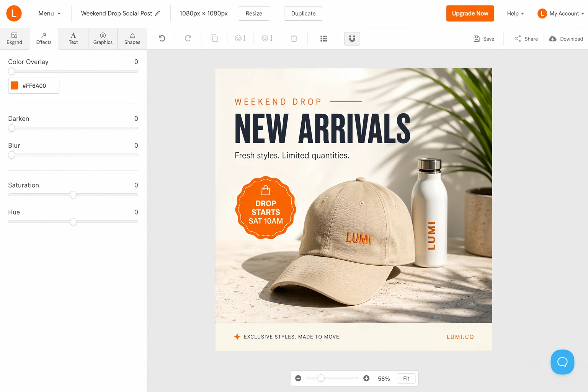This screenshot has height=392, width=588.
Task: Send layer backward with layer-down icon
Action: 240,38
